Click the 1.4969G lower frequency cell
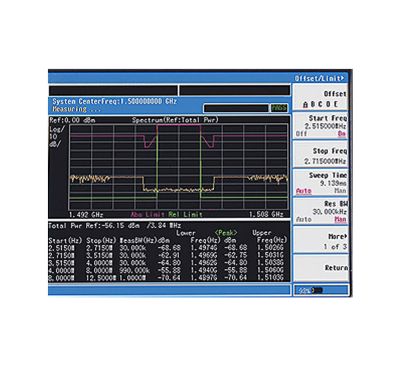 [204, 255]
